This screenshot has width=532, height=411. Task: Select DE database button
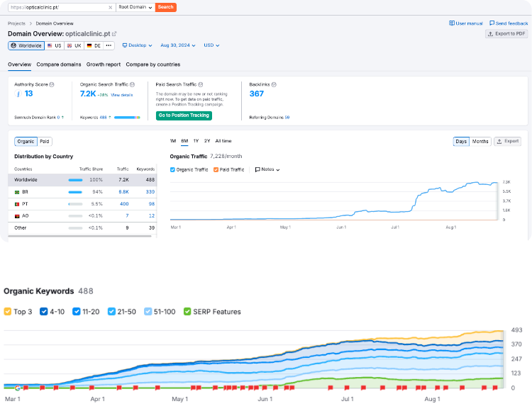click(x=94, y=46)
